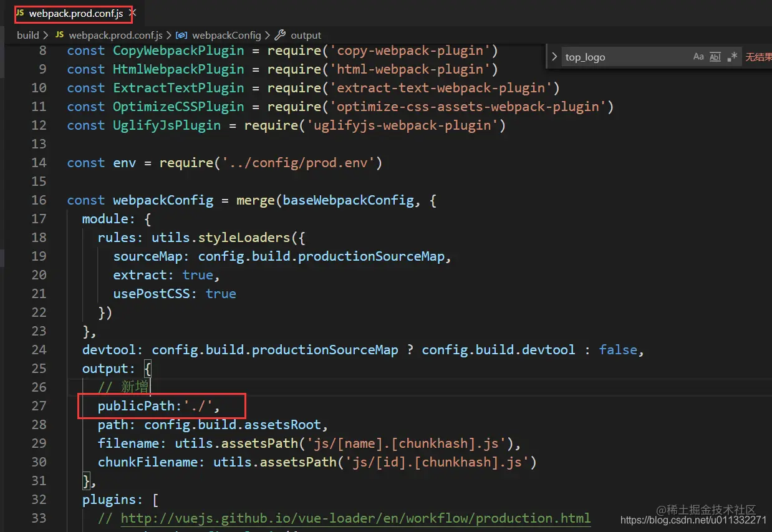Click the top_logo search input field
772x532 pixels.
[625, 57]
